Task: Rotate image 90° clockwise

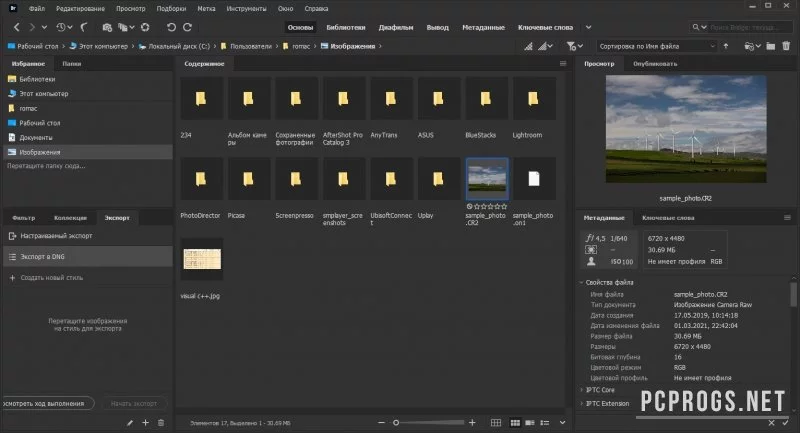Action: [188, 28]
